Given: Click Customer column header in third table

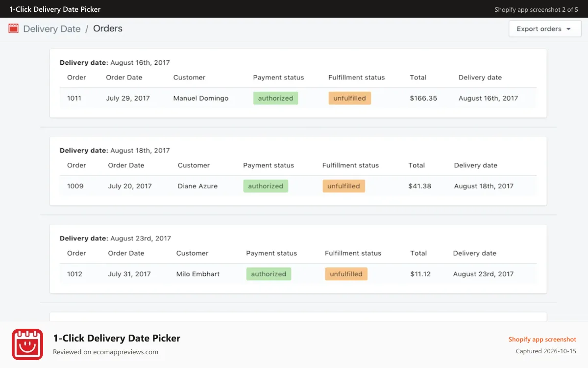Looking at the screenshot, I should tap(192, 253).
